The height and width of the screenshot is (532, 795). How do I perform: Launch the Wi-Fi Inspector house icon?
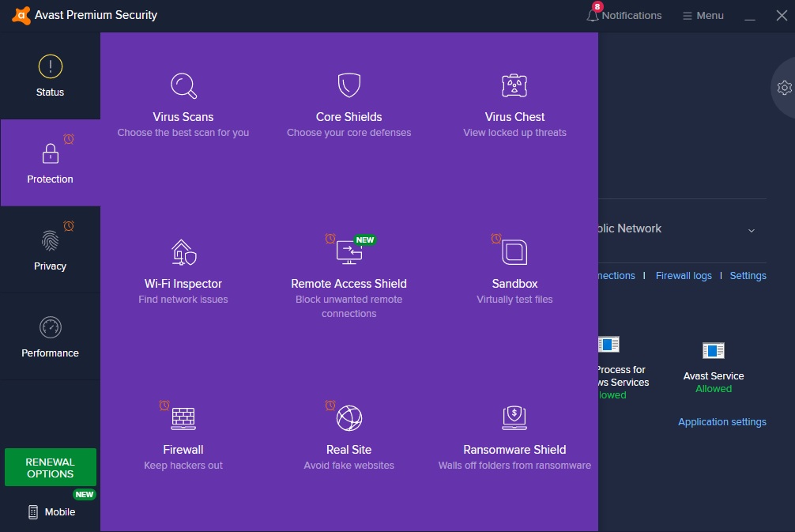[x=183, y=252]
